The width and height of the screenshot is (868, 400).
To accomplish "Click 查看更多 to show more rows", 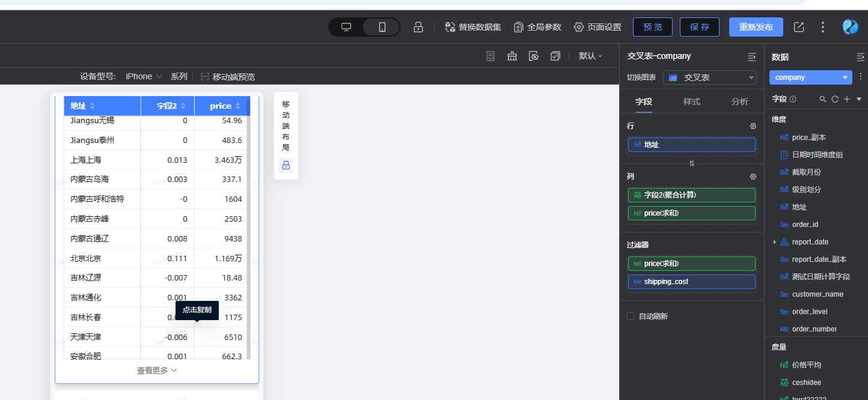I will (157, 371).
